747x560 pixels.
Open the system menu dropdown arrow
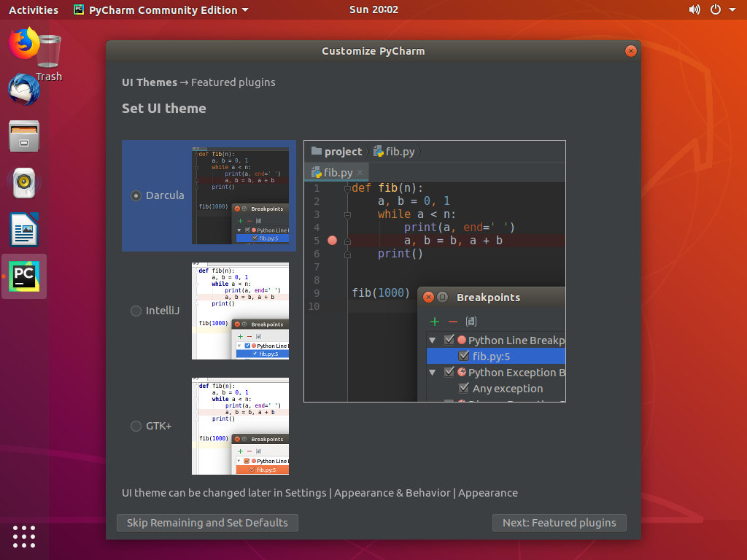(x=732, y=9)
